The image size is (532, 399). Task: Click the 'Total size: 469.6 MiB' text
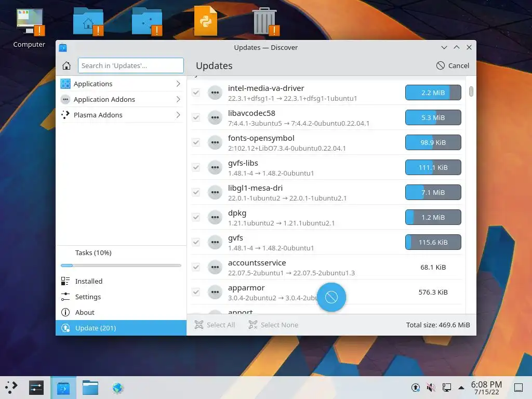438,325
